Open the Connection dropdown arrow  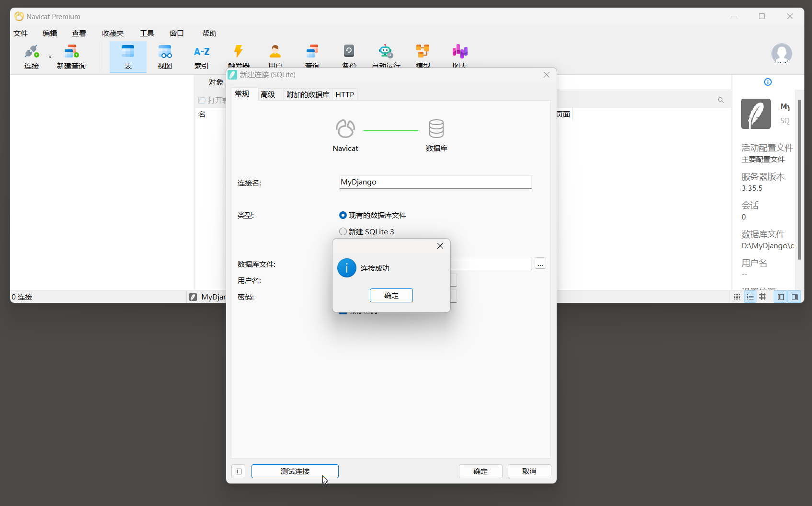click(x=50, y=57)
